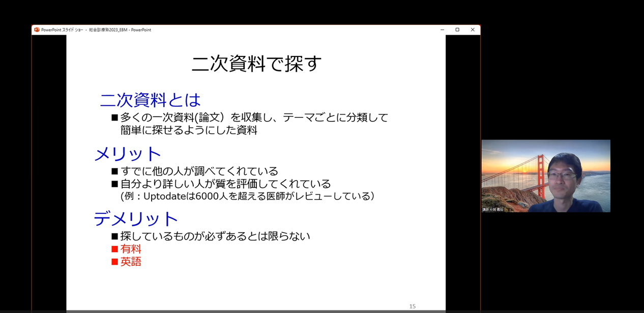This screenshot has height=313, width=644.
Task: Select the blue heading デメリット
Action: (136, 219)
